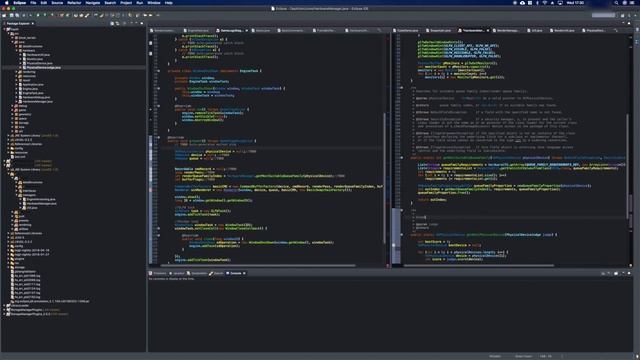Click the New file toolbar icon
640x360 pixels.
coord(4,15)
